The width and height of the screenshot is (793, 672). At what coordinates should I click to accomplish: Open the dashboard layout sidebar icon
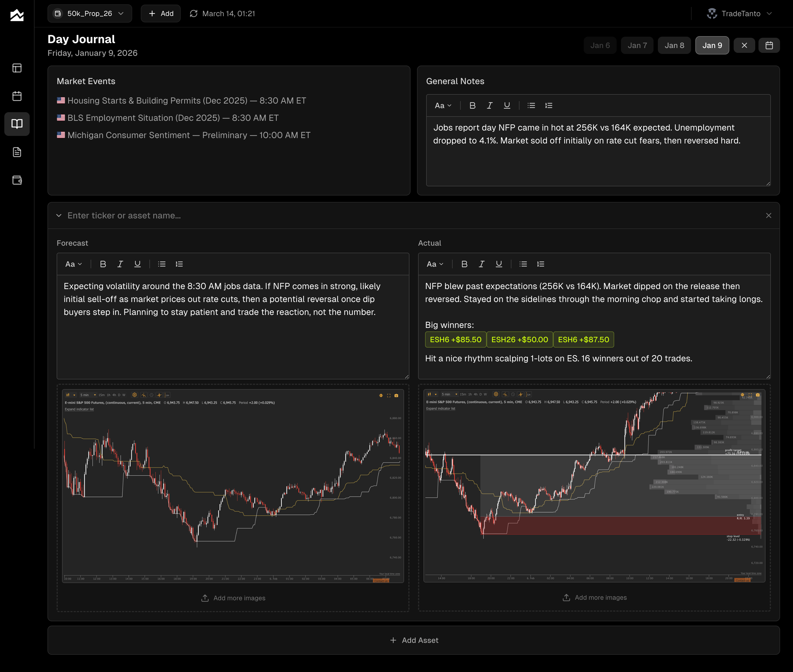pos(17,68)
